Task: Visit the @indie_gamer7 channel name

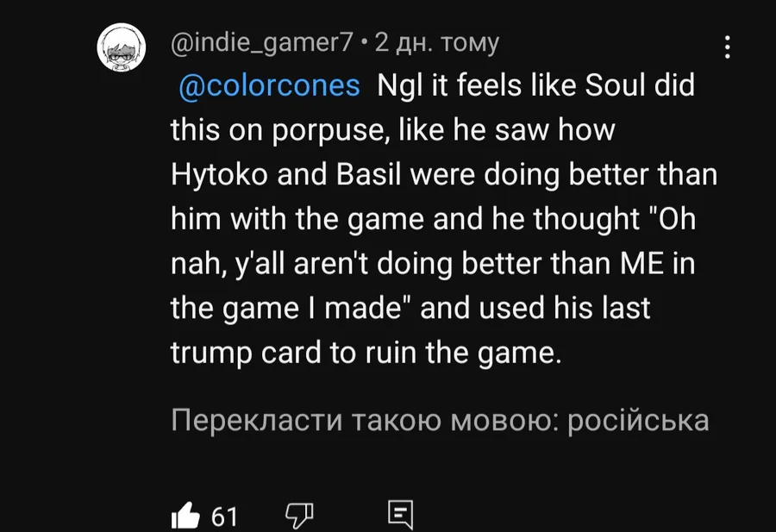Action: click(x=262, y=43)
